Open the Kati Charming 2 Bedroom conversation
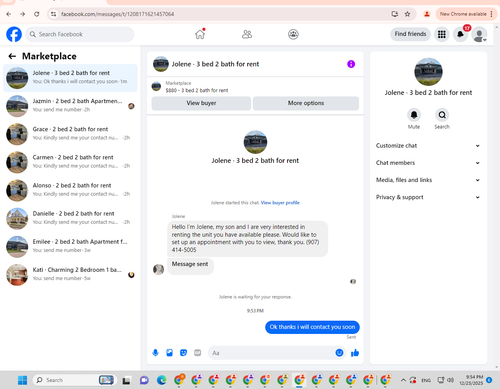 [70, 275]
